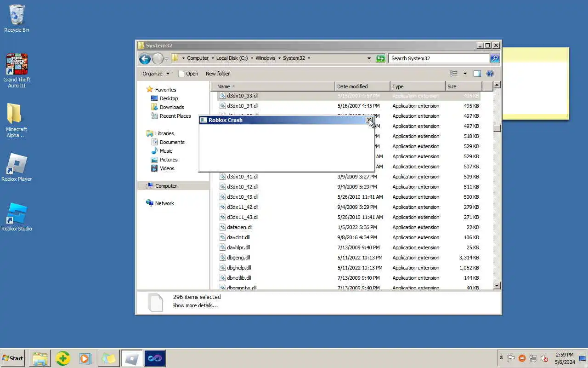Click the red stop tray icon
Image resolution: width=588 pixels, height=368 pixels.
(x=522, y=358)
